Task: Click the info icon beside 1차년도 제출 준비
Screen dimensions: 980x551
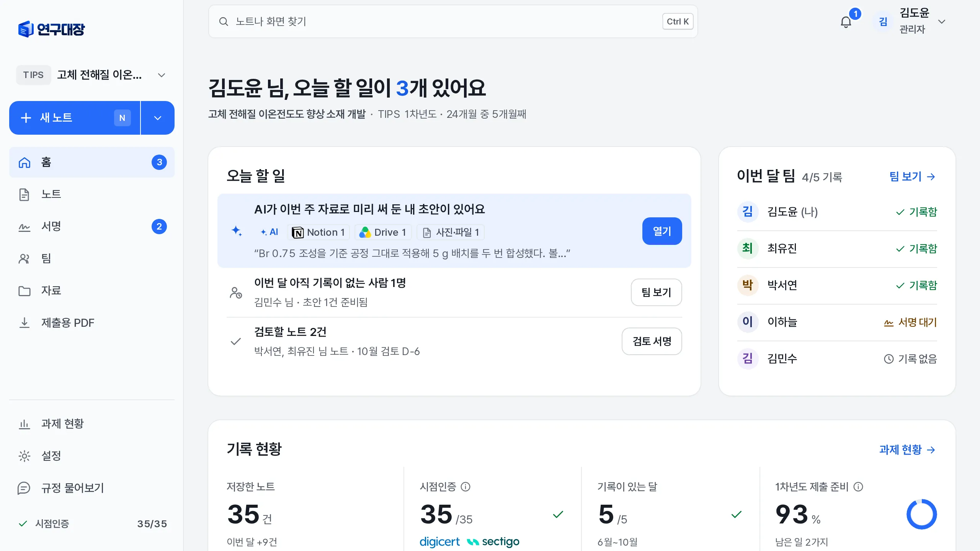Action: [x=859, y=487]
